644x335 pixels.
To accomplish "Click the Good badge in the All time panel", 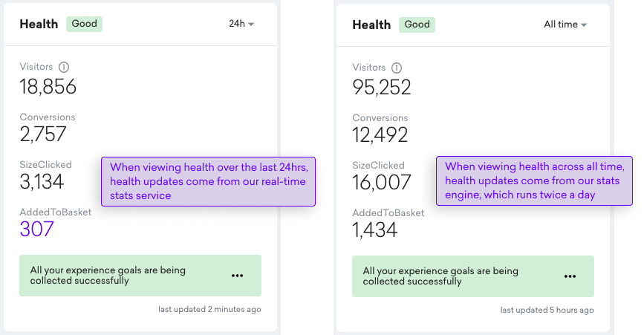I will tap(417, 25).
